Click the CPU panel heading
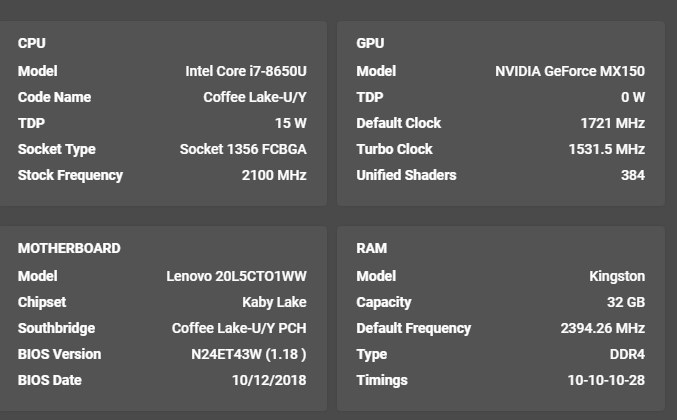 pos(32,43)
